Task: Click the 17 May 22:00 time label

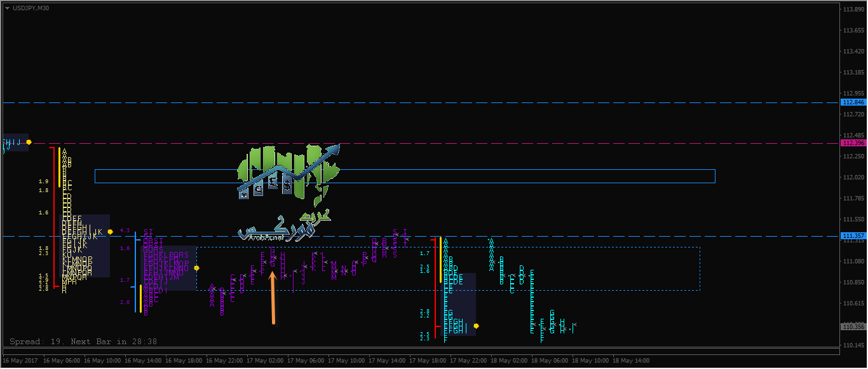Action: [x=468, y=360]
